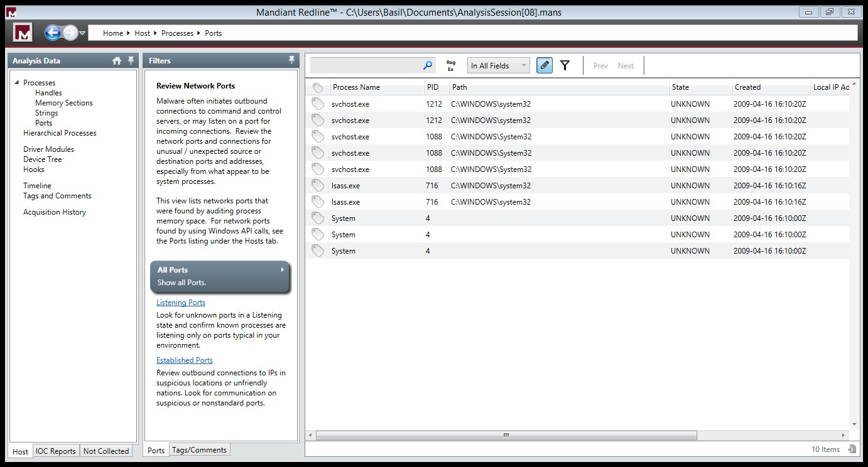Screen dimensions: 868x467
Task: Open Driver Modules
Action: [48, 149]
